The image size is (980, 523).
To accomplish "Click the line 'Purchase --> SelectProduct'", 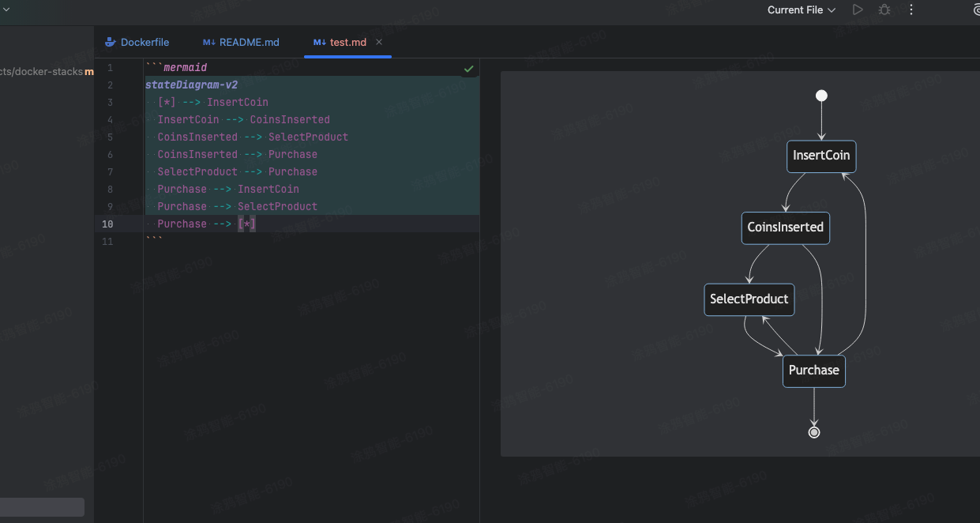I will [238, 207].
